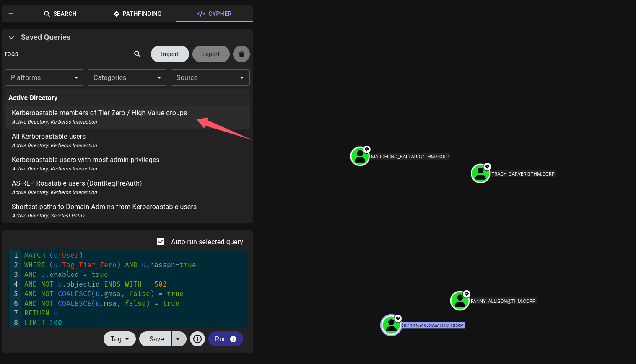Open the Platforms dropdown
636x364 pixels.
tap(44, 77)
